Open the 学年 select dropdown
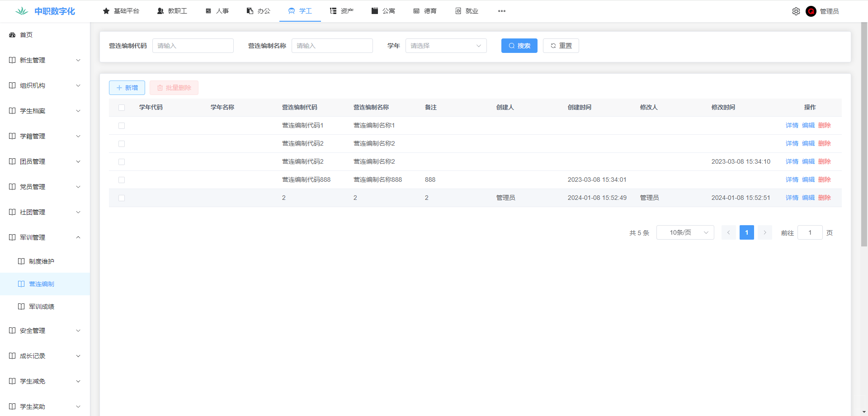Screen dimensions: 868x416 445,46
